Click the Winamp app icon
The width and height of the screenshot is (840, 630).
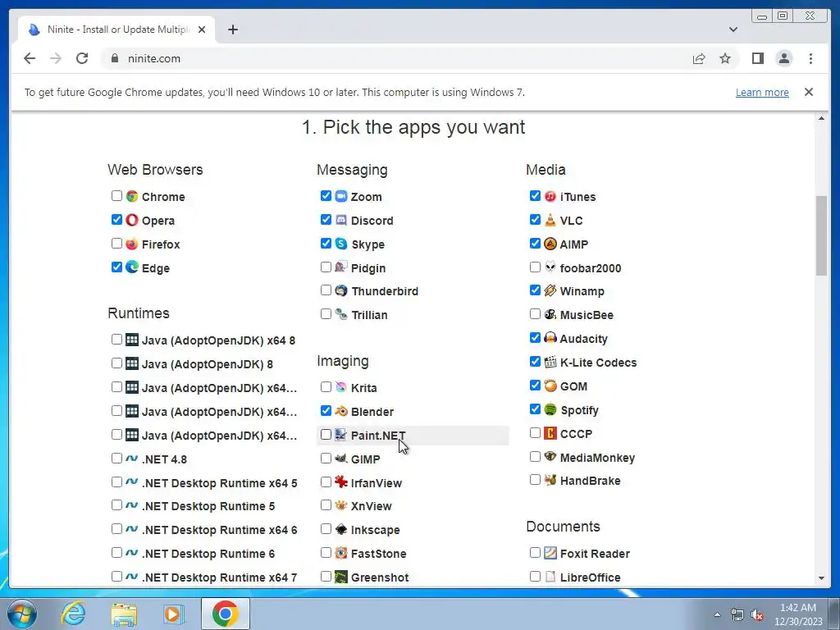(x=550, y=290)
